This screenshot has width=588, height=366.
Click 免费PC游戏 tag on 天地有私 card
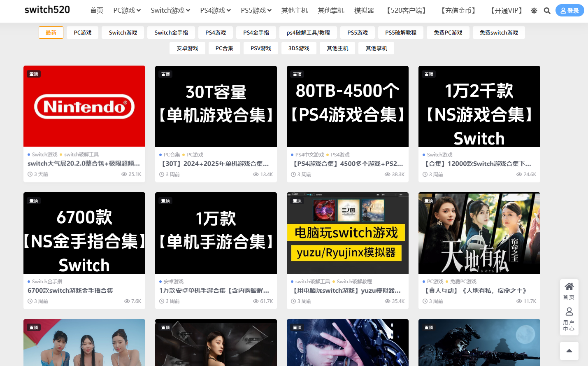point(463,281)
